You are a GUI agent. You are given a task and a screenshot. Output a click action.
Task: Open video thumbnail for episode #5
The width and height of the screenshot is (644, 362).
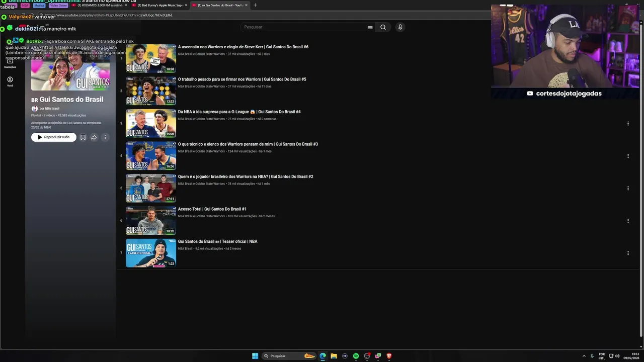coord(151,90)
